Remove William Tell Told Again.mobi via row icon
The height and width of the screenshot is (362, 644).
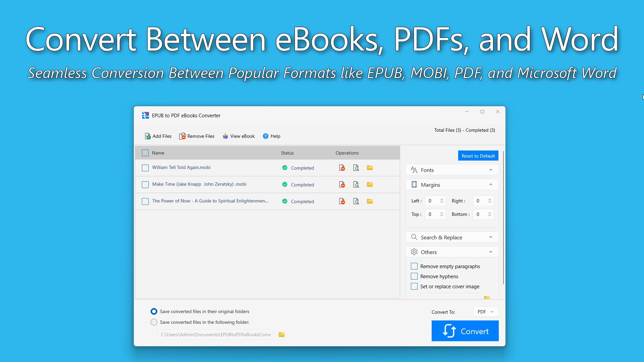(342, 168)
